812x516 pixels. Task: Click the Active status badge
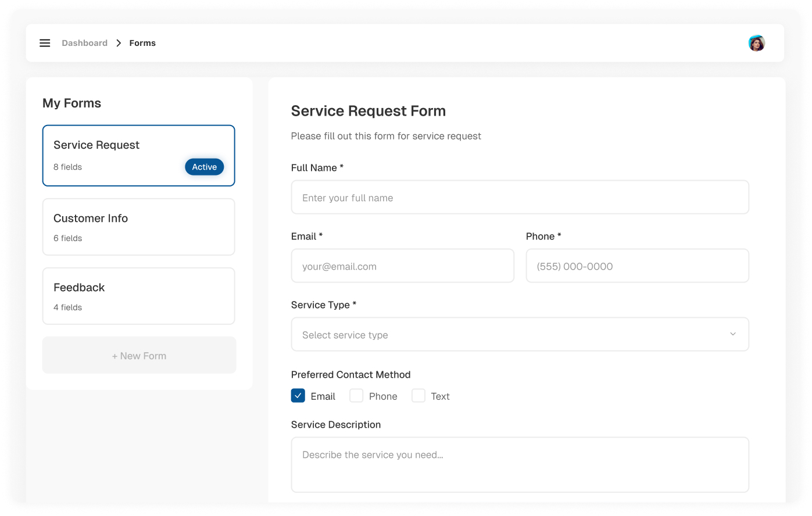click(204, 167)
